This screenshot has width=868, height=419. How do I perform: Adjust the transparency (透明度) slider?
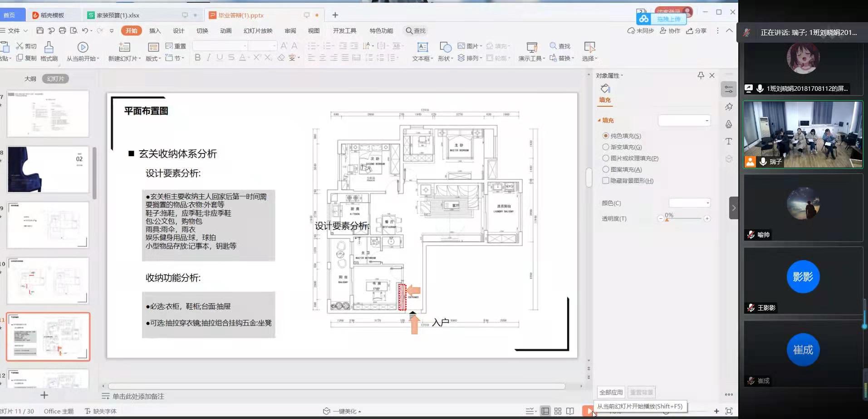pos(667,219)
